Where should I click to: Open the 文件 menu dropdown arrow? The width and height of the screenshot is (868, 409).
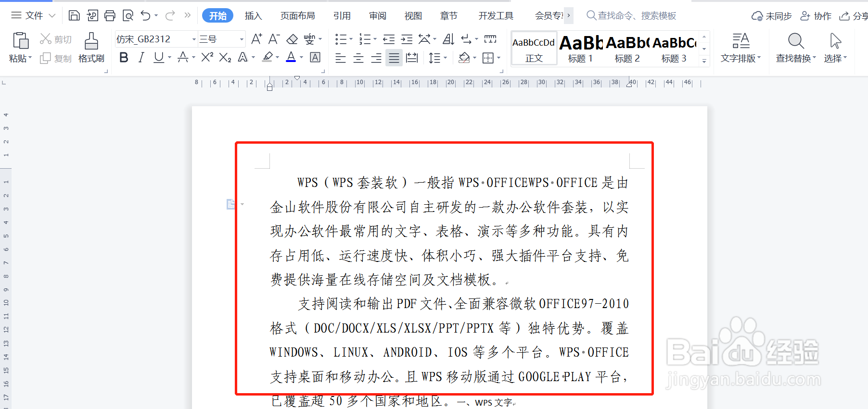(52, 16)
